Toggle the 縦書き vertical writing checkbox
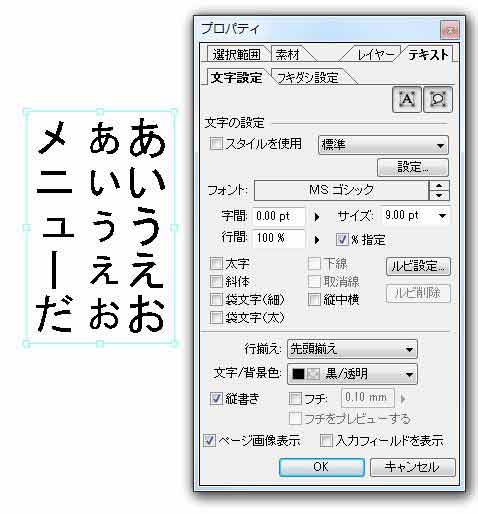478x514 pixels. click(216, 398)
